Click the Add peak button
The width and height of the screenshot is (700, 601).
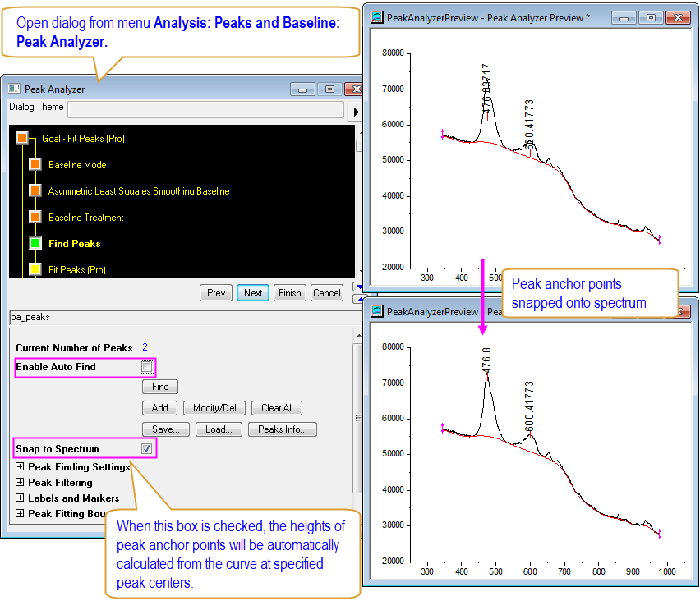[x=160, y=408]
